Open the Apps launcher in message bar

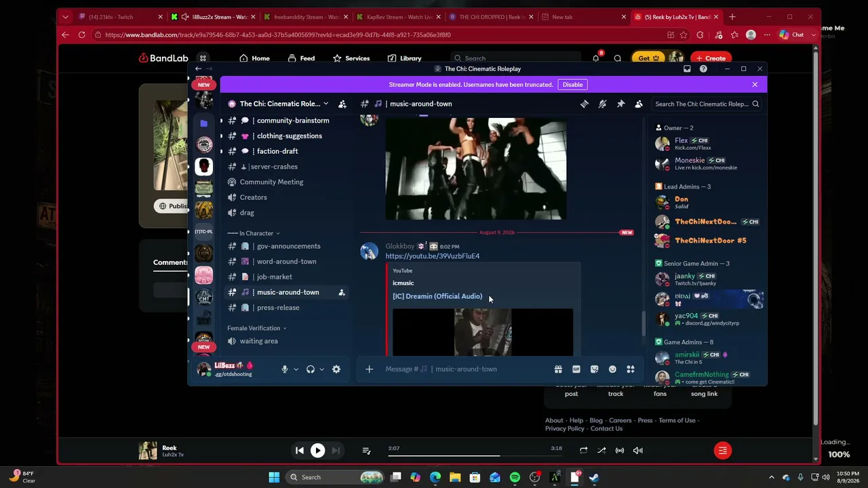pyautogui.click(x=631, y=369)
